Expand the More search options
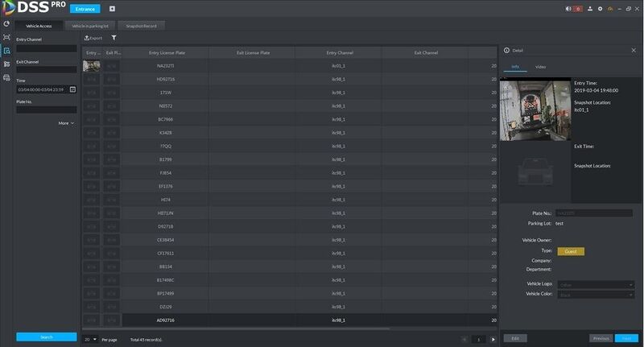This screenshot has height=347, width=644. tap(66, 123)
